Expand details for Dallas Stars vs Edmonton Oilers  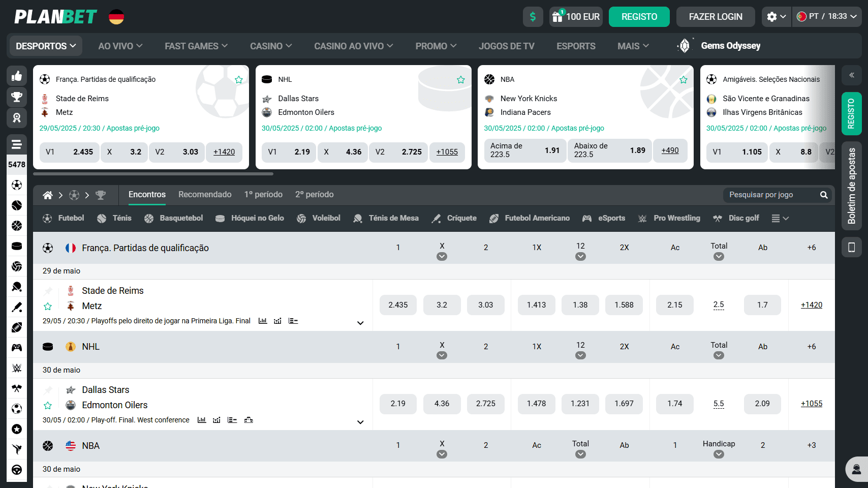coord(360,422)
